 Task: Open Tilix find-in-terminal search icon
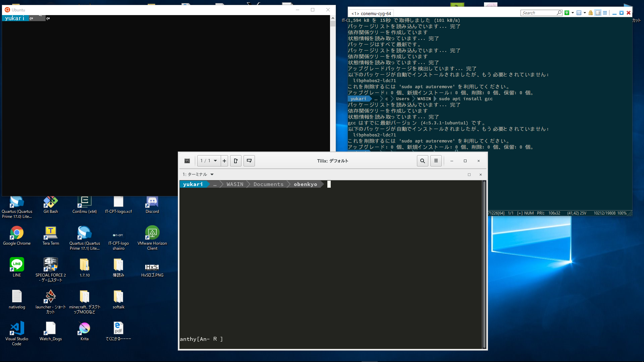[423, 161]
